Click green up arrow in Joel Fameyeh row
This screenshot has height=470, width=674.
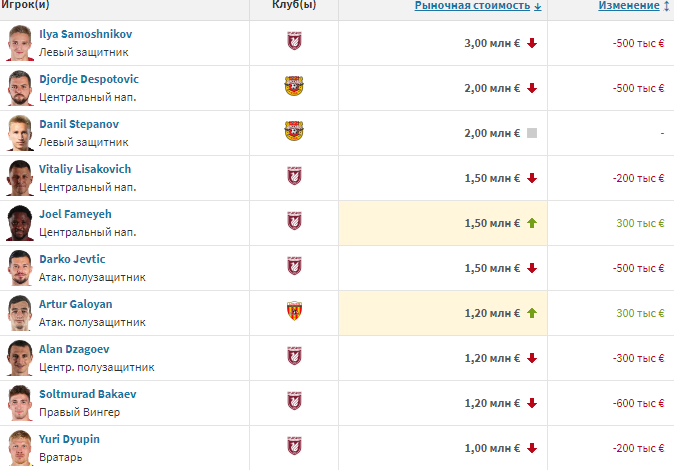click(x=532, y=223)
